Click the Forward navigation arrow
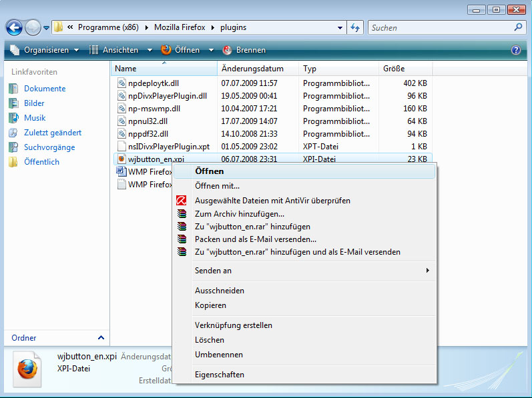The height and width of the screenshot is (398, 532). click(33, 28)
